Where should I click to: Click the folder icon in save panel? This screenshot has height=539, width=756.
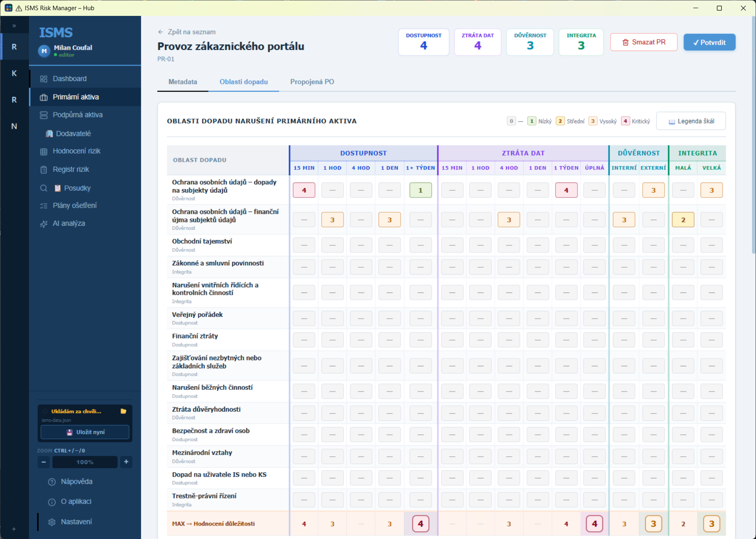123,411
